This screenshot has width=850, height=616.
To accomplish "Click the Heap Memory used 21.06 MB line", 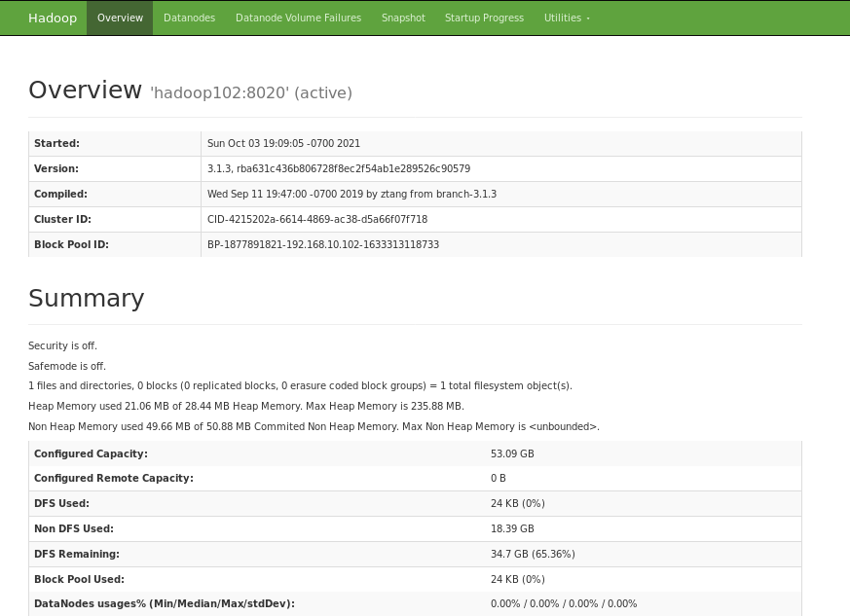I will click(246, 407).
